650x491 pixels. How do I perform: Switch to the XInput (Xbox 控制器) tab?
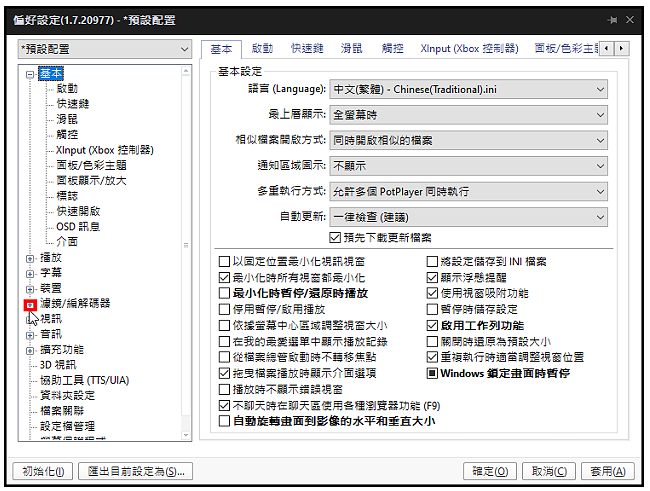pos(469,49)
